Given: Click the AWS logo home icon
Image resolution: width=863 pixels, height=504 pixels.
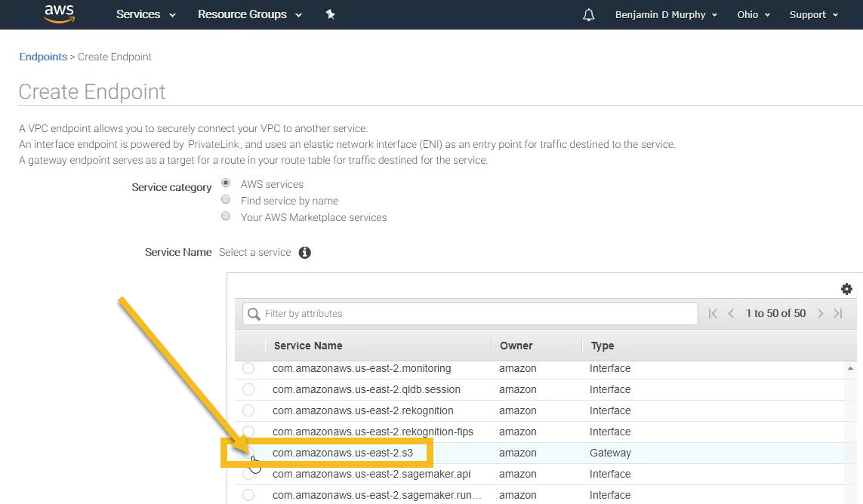Looking at the screenshot, I should click(x=60, y=14).
